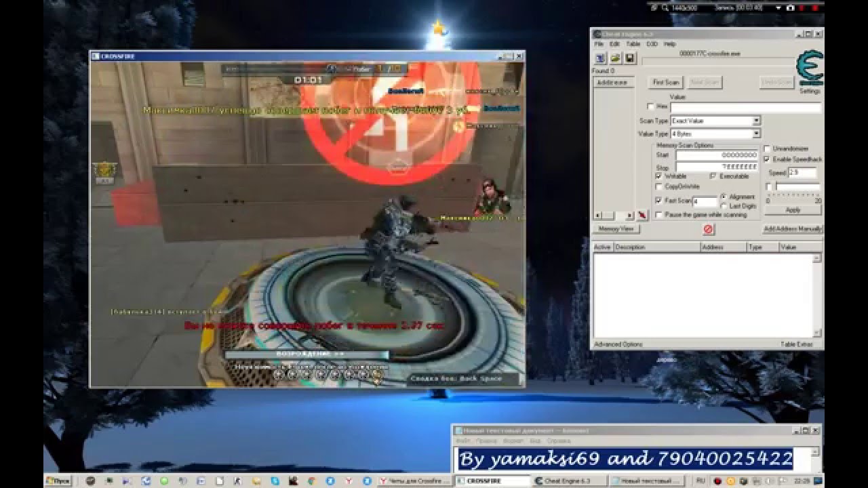Click the Speed value field

click(x=802, y=173)
